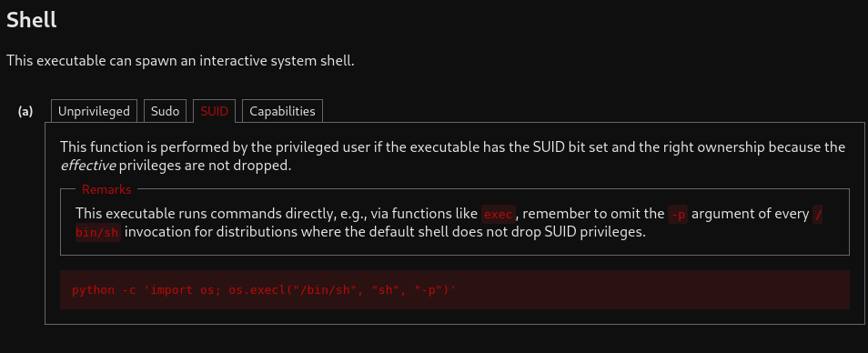Click the python command code block
868x353 pixels.
[455, 289]
